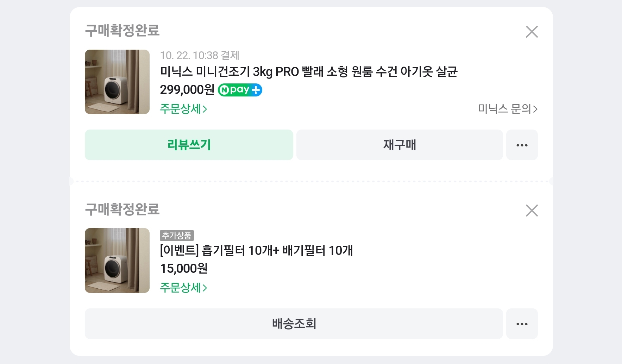Open 주문상세 for the 15,000원 filter order
The image size is (622, 364).
pos(183,288)
